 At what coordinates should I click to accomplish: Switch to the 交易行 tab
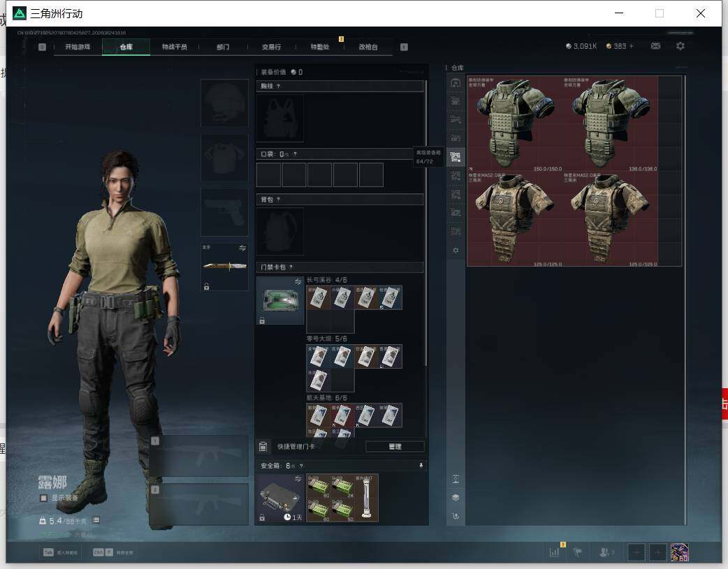click(271, 47)
